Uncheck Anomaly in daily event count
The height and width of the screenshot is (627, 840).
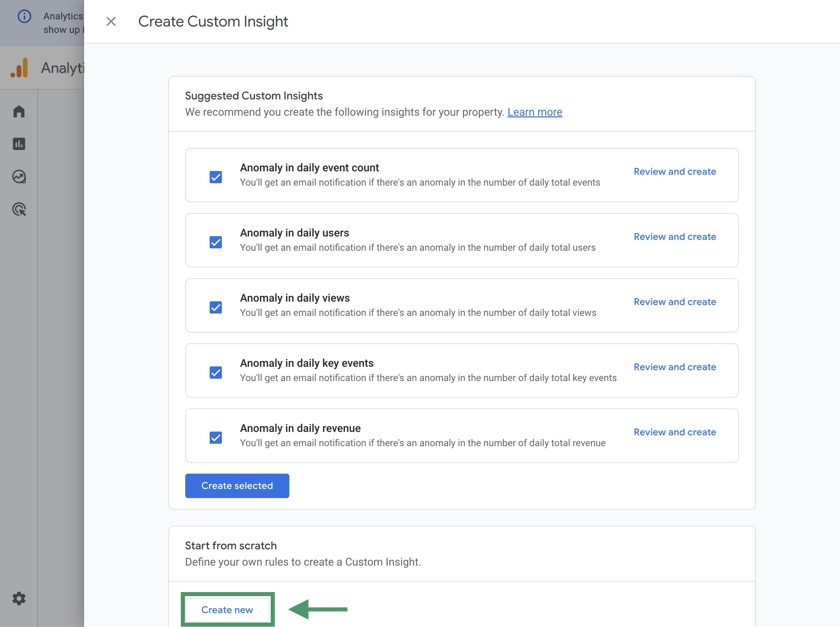coord(215,176)
